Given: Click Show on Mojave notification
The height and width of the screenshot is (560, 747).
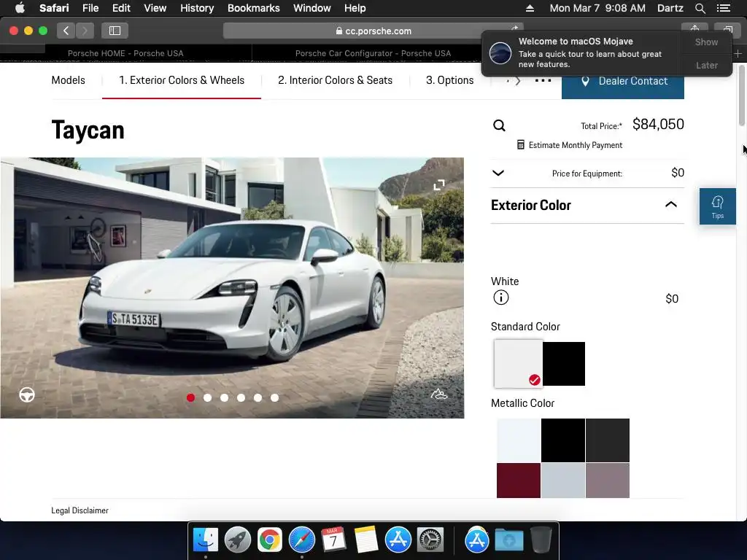Looking at the screenshot, I should click(x=706, y=42).
